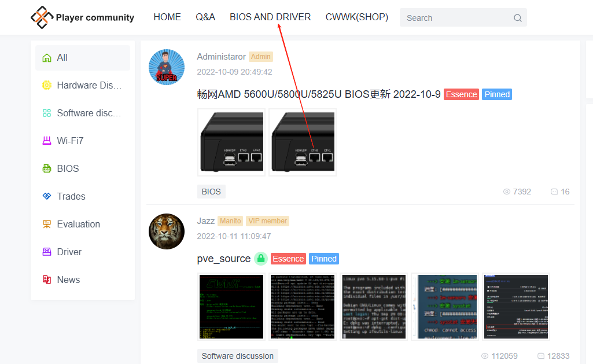Select the Hardware Dis... category label
593x364 pixels.
[89, 85]
